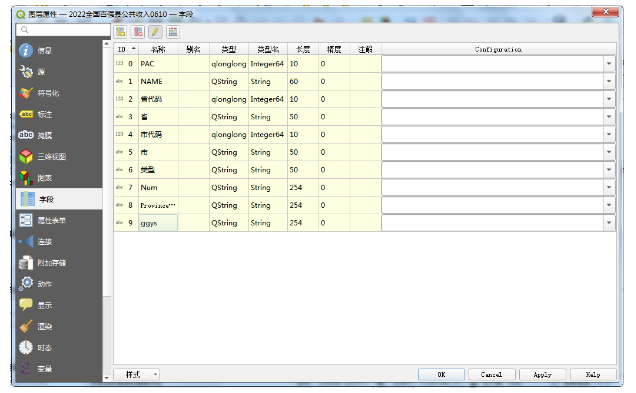636x393 pixels.
Task: Open the Configuration dropdown for the NAME field
Action: point(609,82)
